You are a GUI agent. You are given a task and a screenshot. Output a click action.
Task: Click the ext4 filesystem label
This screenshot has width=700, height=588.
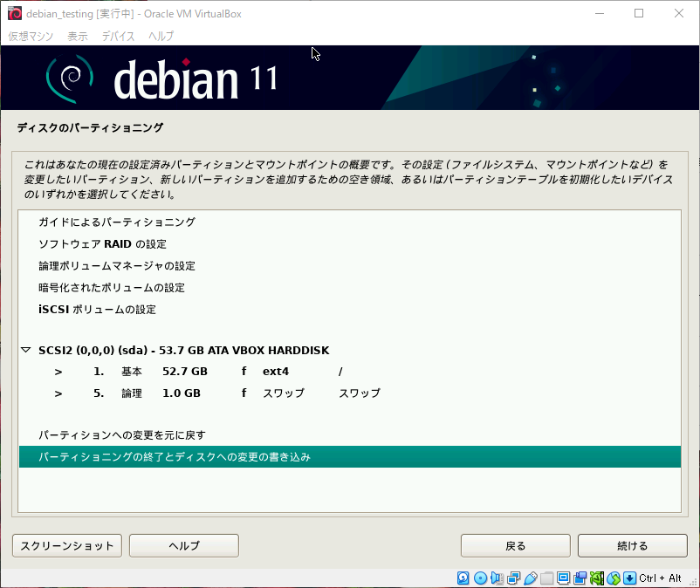click(276, 372)
